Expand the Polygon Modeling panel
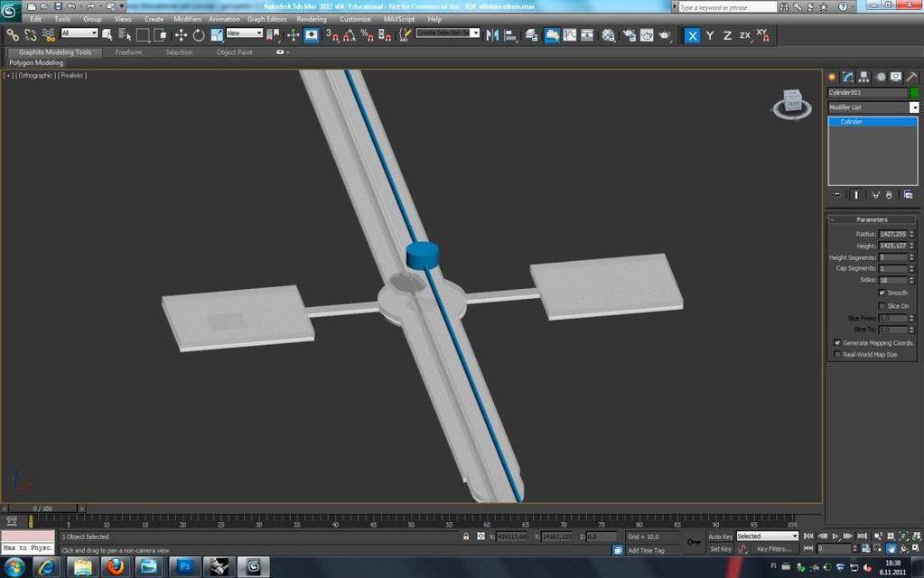This screenshot has width=924, height=578. click(x=36, y=63)
